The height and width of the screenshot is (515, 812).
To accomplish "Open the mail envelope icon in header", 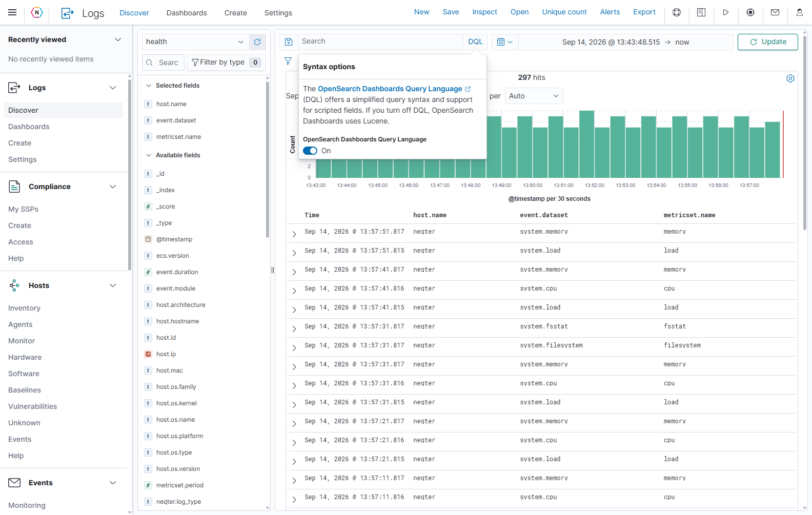I will click(775, 12).
